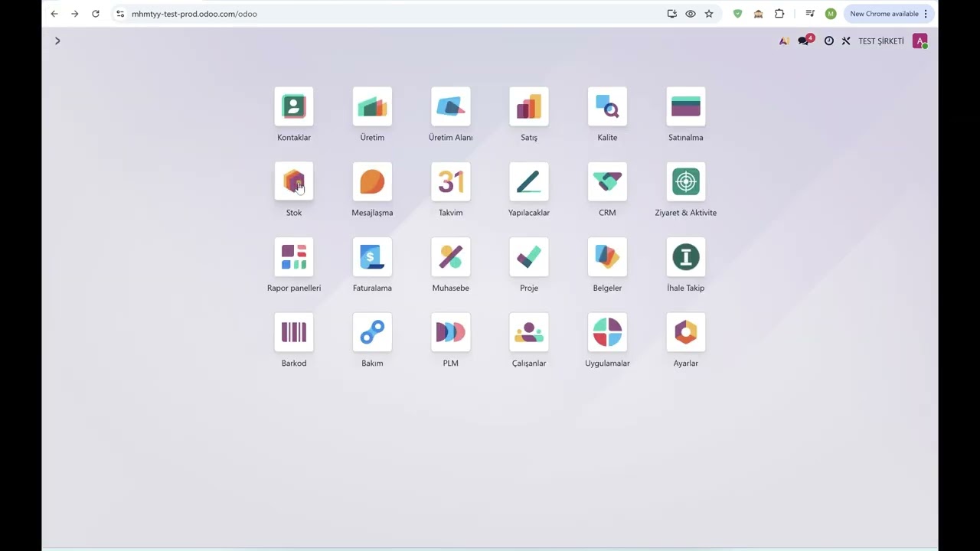Open the Muhasebe app
Image resolution: width=980 pixels, height=551 pixels.
point(451,257)
